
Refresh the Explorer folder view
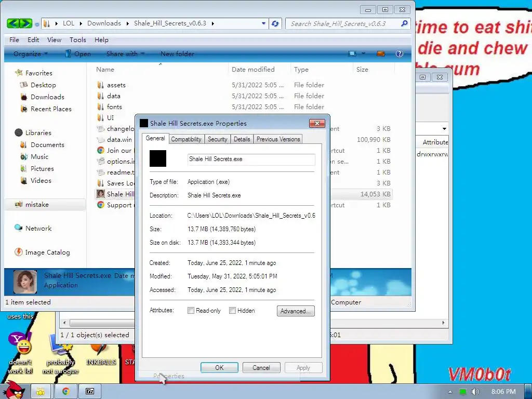tap(275, 23)
